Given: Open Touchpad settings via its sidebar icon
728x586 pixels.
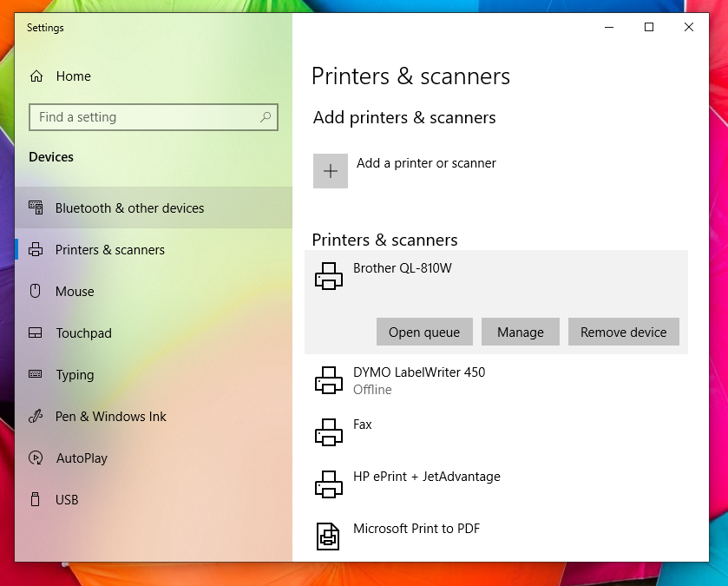Looking at the screenshot, I should click(x=35, y=333).
